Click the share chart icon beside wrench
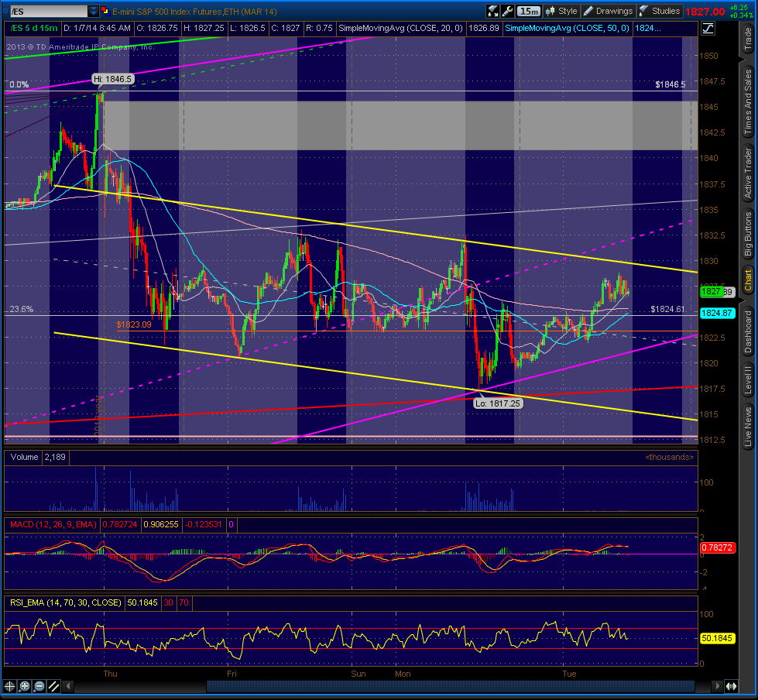758x700 pixels. click(x=493, y=11)
